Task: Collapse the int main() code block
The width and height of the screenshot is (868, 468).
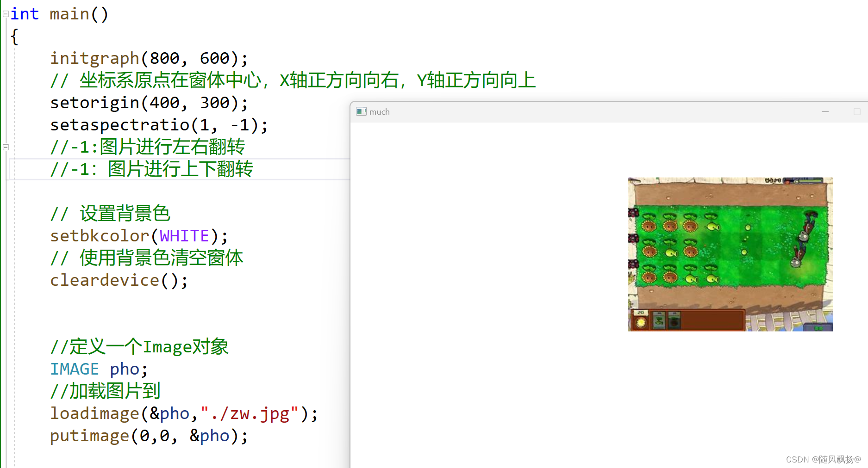Action: [x=6, y=14]
